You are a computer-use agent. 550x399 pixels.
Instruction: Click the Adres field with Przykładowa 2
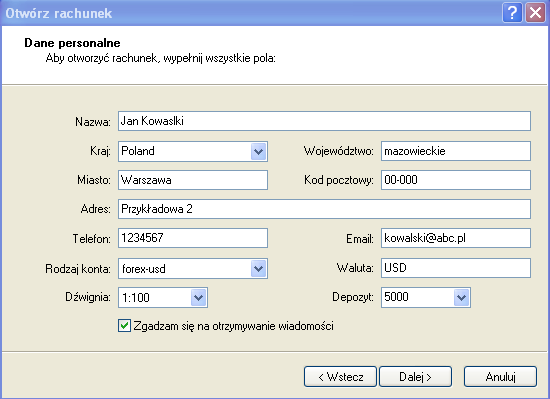324,209
